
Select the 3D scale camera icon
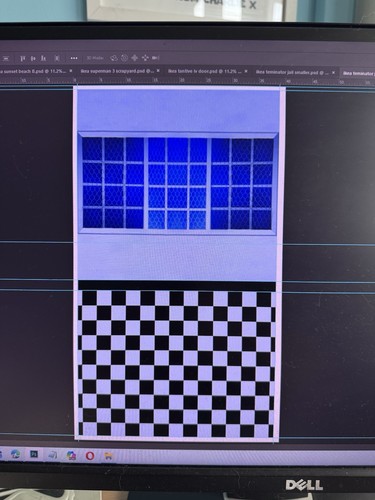(x=155, y=58)
